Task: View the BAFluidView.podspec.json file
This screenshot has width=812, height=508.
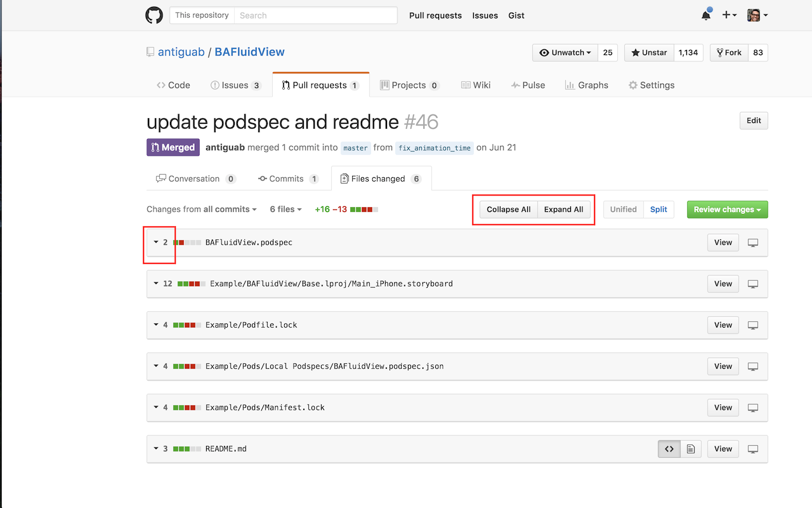Action: point(723,366)
